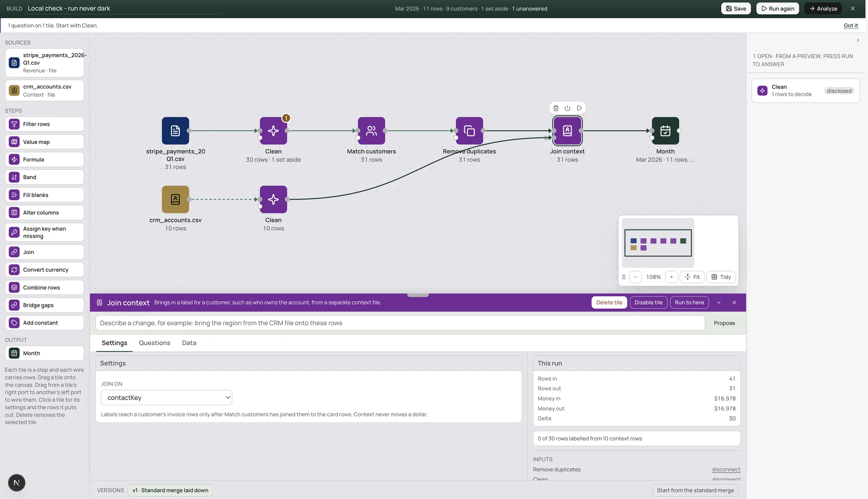Go to Analyze
Screen dimensions: 868x499
click(x=823, y=9)
